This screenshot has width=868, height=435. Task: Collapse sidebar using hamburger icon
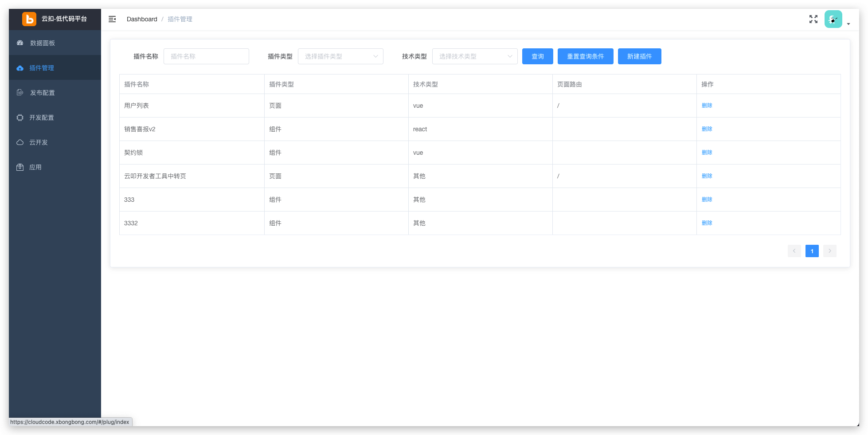tap(112, 19)
